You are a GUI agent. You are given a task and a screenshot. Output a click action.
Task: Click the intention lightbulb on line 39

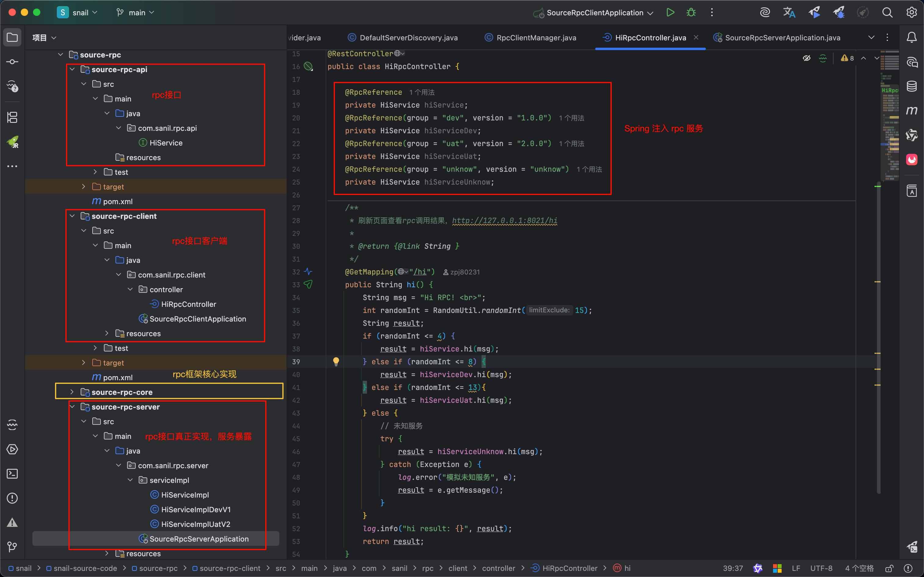tap(336, 361)
